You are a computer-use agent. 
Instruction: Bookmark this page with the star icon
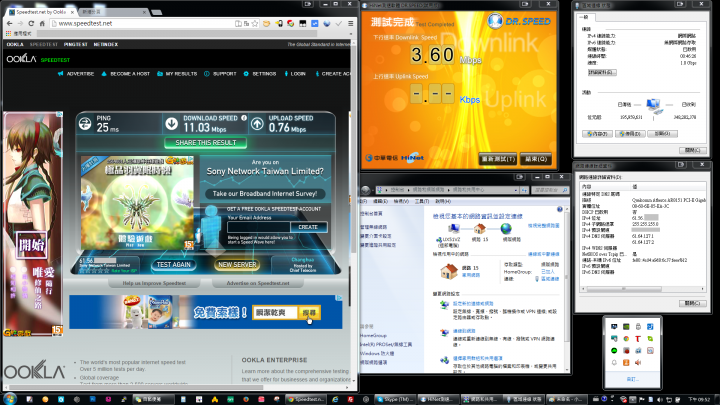(255, 23)
